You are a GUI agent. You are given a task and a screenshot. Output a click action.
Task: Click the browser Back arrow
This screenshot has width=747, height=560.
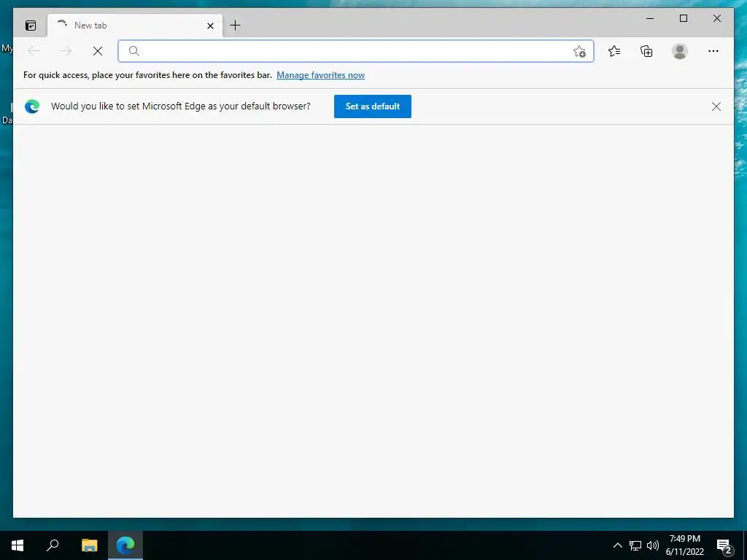tap(34, 51)
